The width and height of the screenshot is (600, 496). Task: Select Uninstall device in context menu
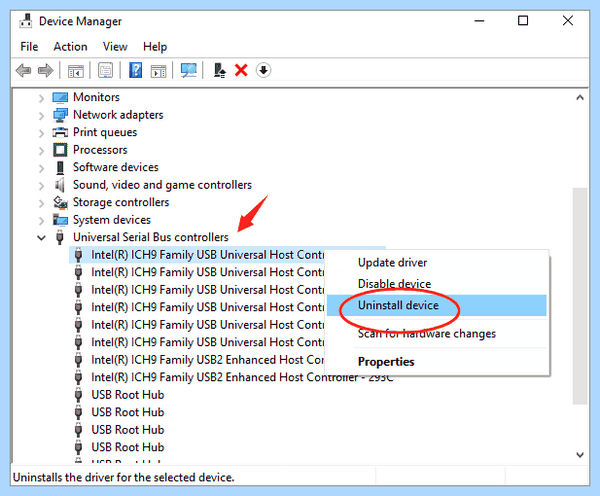click(x=437, y=305)
